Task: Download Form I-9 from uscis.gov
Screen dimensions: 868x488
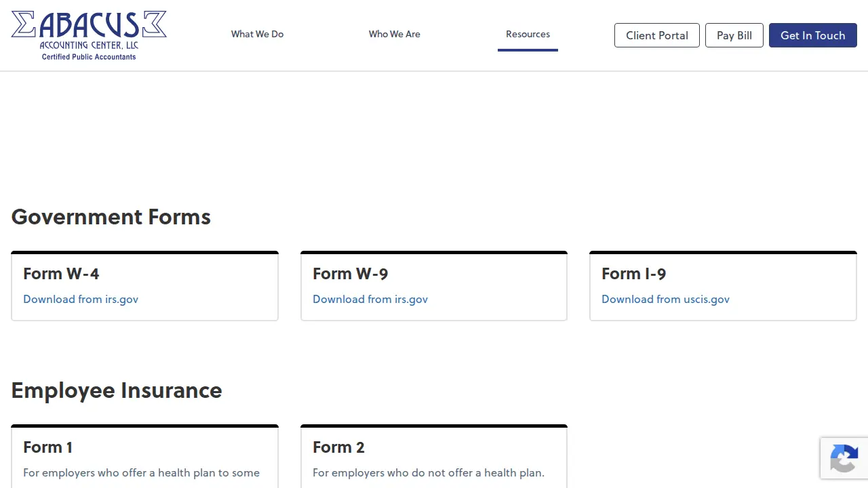Action: (x=665, y=299)
